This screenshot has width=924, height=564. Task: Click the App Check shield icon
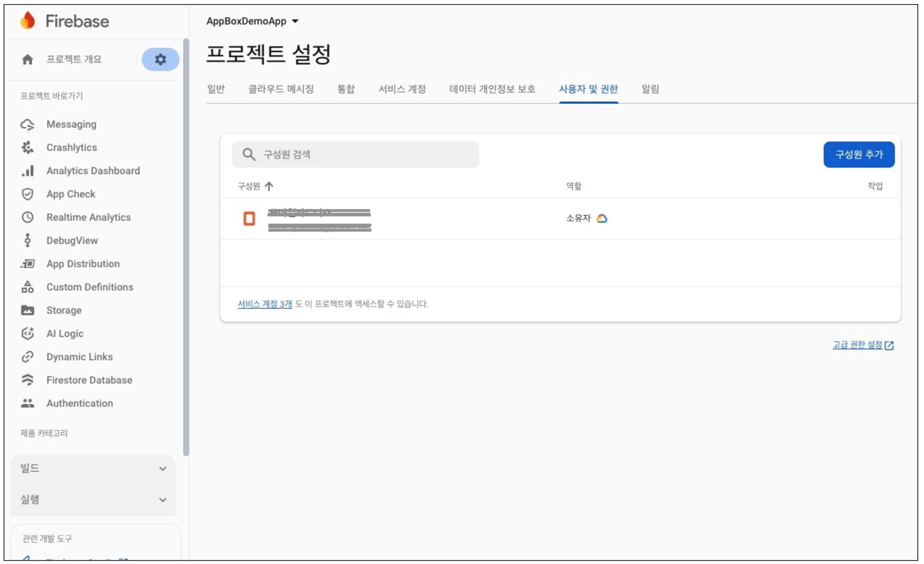point(27,194)
